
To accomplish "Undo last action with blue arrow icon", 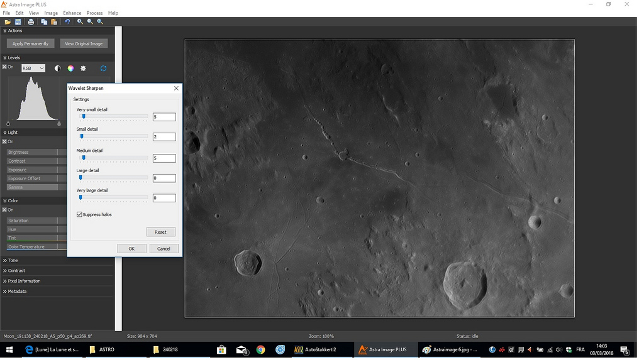I will coord(67,22).
